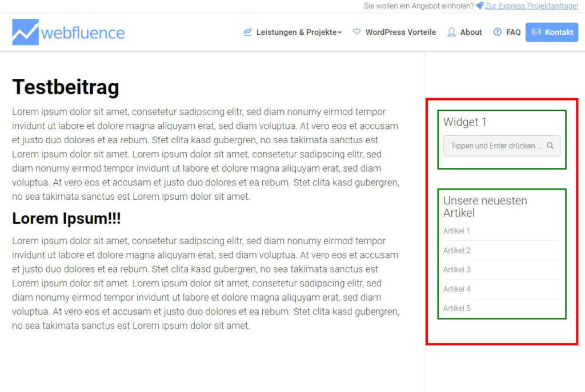585x392 pixels.
Task: Select the WordPress Vorteile navigation item
Action: tap(400, 33)
